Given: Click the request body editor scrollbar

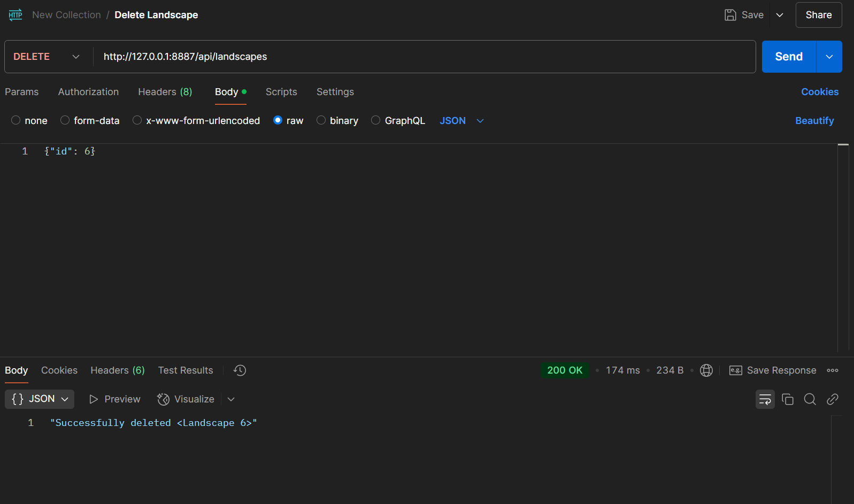Looking at the screenshot, I should tap(843, 247).
